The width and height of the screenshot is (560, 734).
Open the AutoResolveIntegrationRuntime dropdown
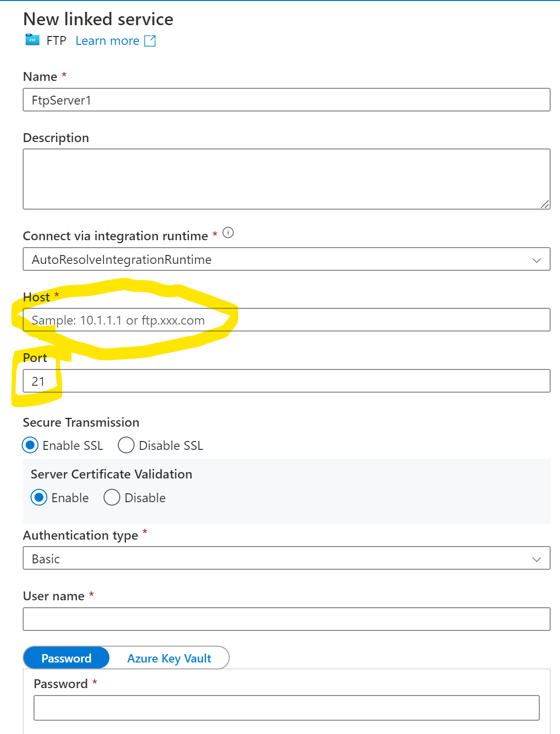tap(286, 259)
